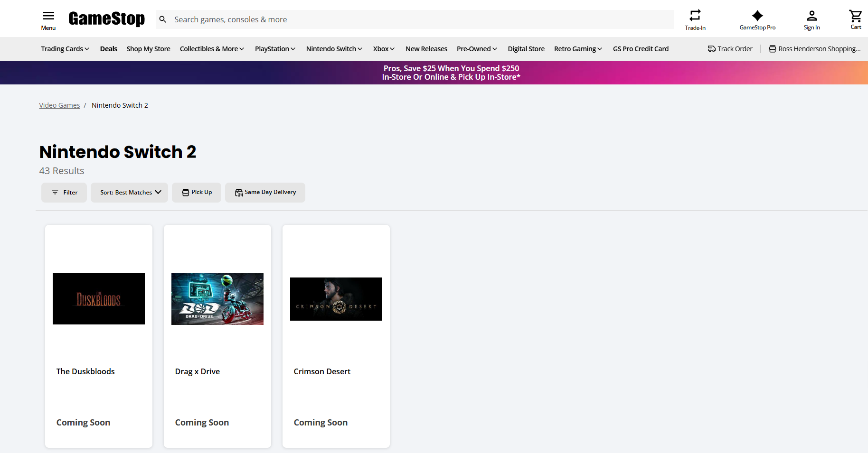Open The Duskbloods cover image
This screenshot has height=453, width=868.
tap(99, 299)
